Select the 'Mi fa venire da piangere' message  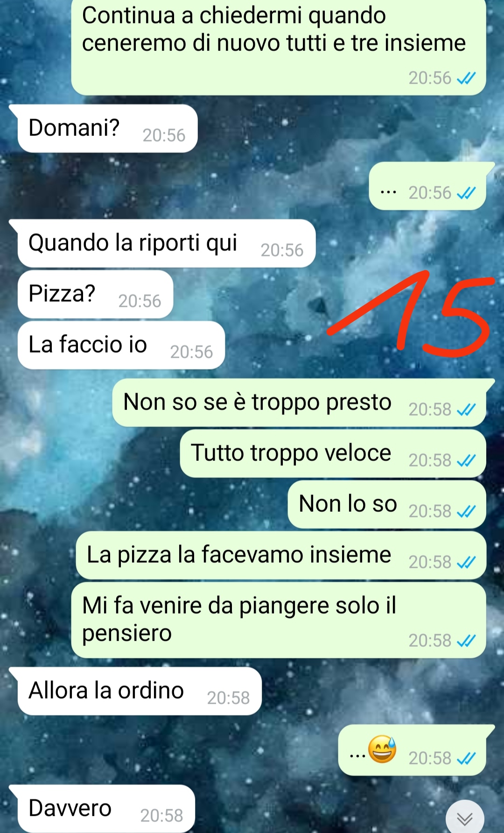click(x=279, y=620)
